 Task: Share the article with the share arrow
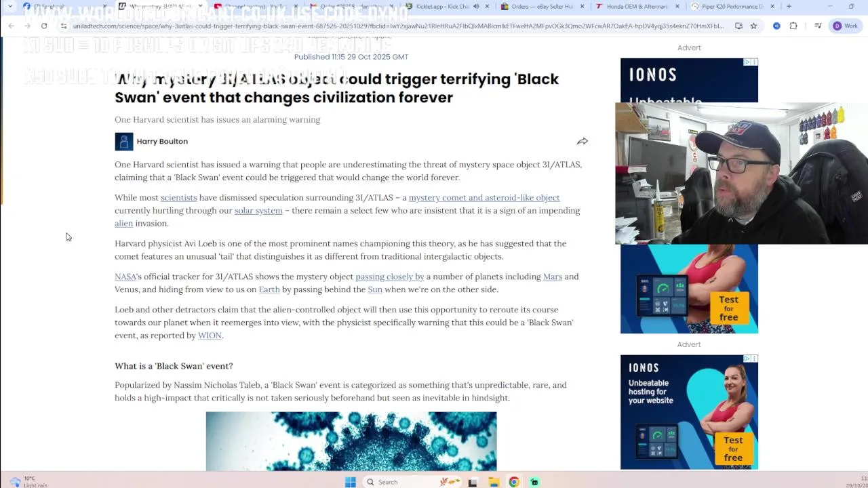582,141
